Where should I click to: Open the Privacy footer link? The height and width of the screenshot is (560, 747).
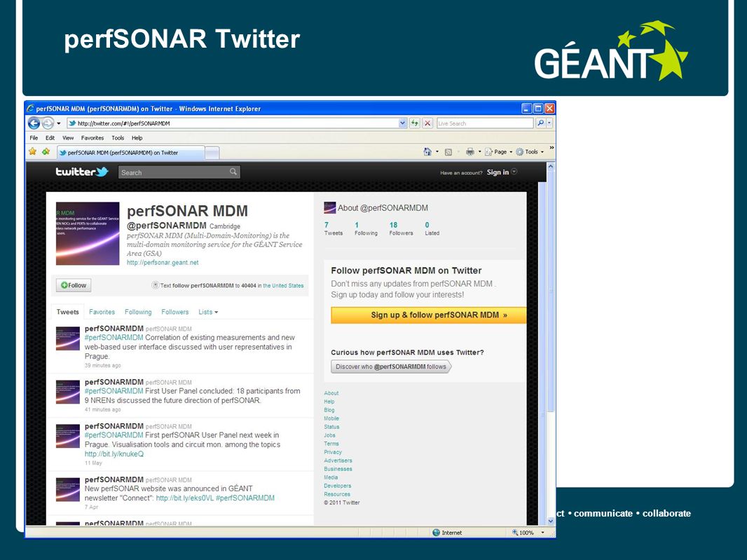(x=333, y=452)
